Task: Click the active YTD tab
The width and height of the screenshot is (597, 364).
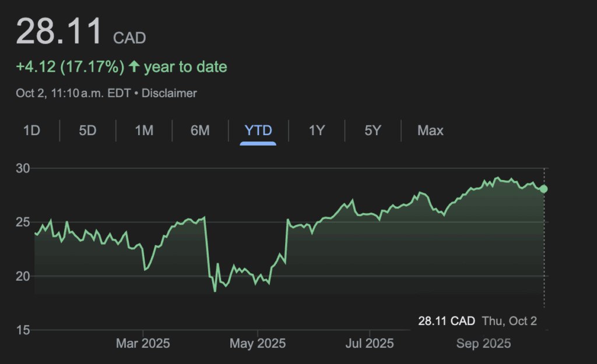Action: (258, 130)
